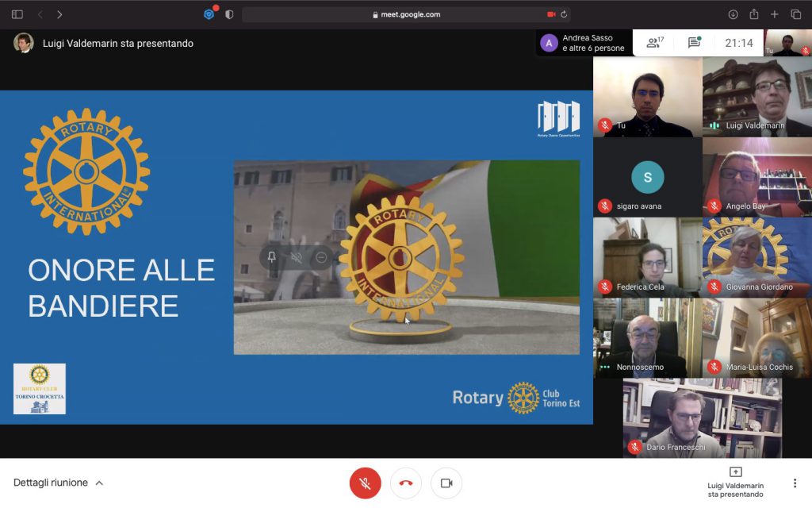
Task: Click Andrea Sasso e altre 6 persone
Action: pyautogui.click(x=584, y=43)
